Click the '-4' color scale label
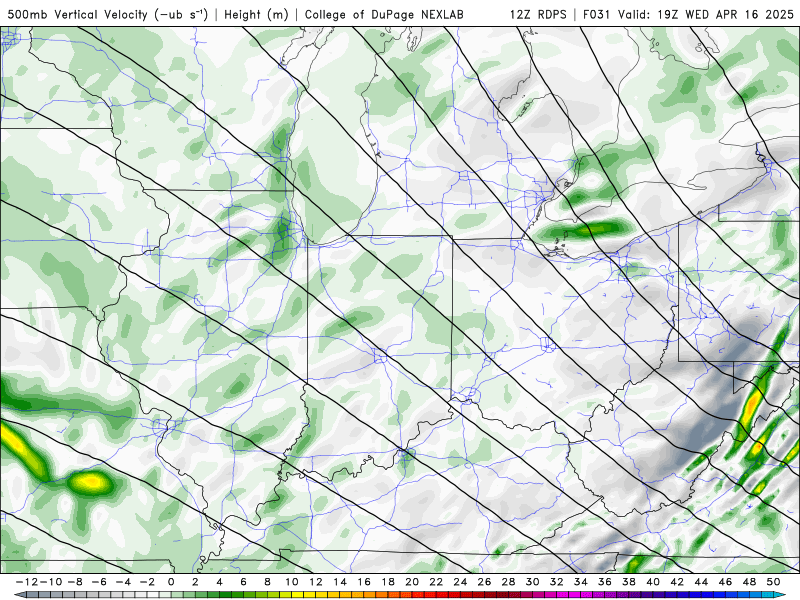The height and width of the screenshot is (600, 800). [x=122, y=582]
